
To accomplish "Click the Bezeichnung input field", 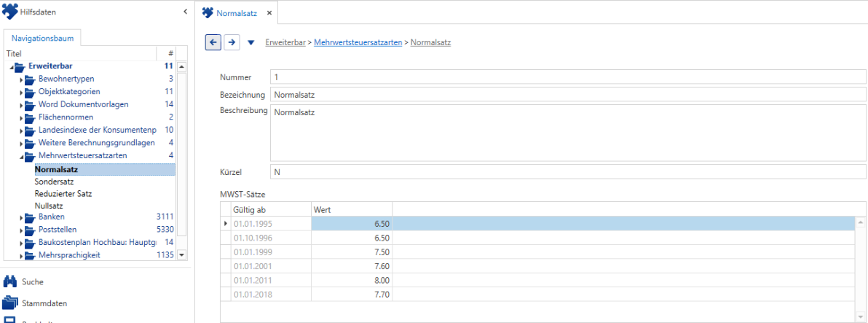I will click(x=568, y=95).
